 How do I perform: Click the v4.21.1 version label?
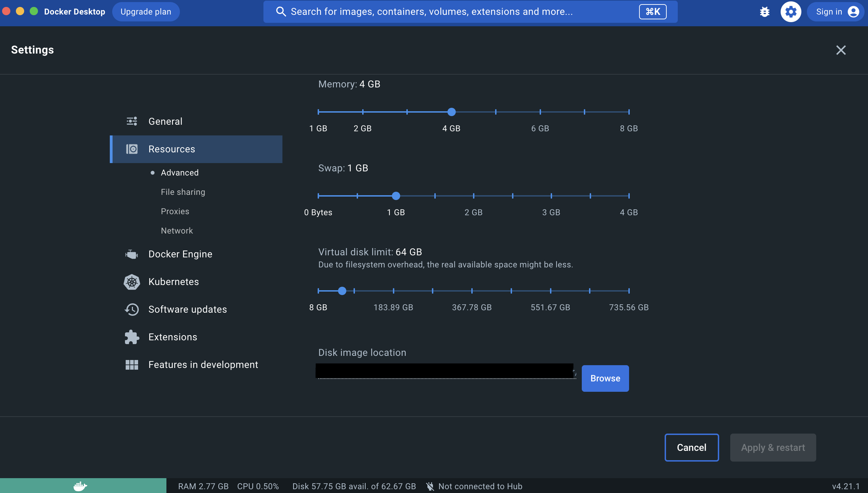(x=846, y=486)
